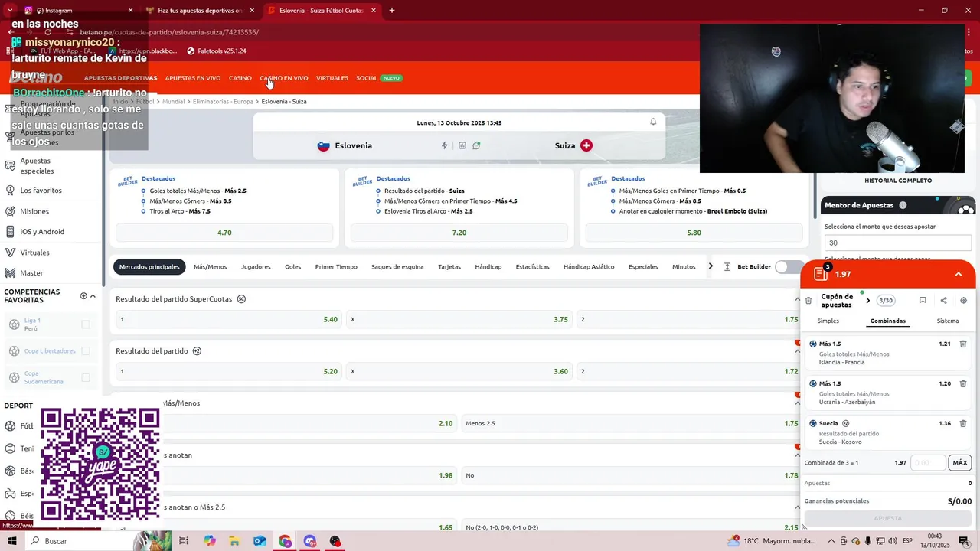This screenshot has height=551, width=980.
Task: Open Virtuales in top navigation
Action: click(332, 78)
